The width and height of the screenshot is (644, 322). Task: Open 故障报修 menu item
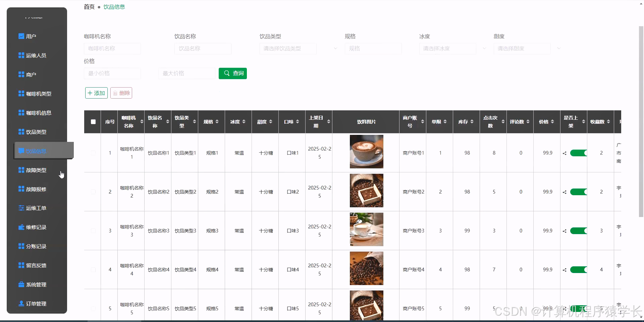tap(37, 189)
